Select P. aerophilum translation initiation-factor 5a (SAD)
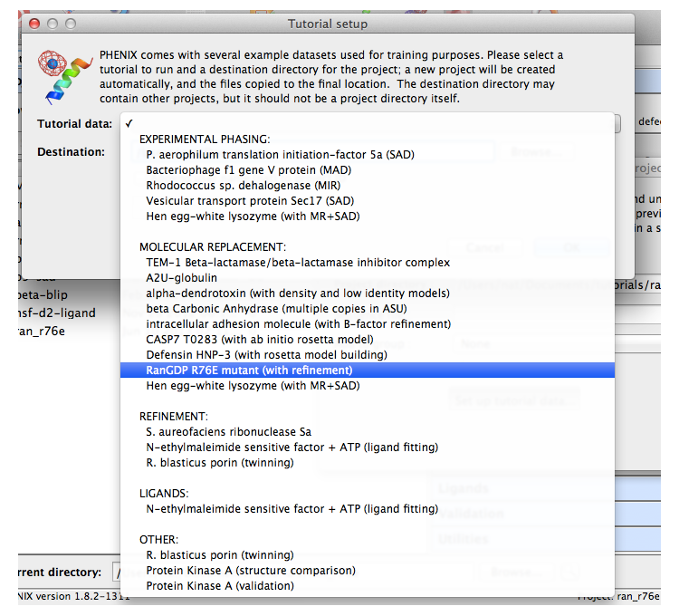This screenshot has width=679, height=616. (280, 155)
